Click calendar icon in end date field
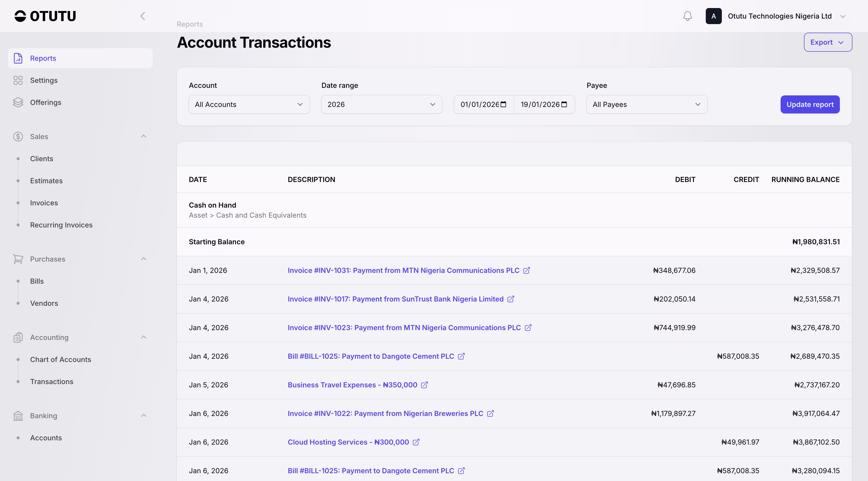868x481 pixels. [564, 104]
